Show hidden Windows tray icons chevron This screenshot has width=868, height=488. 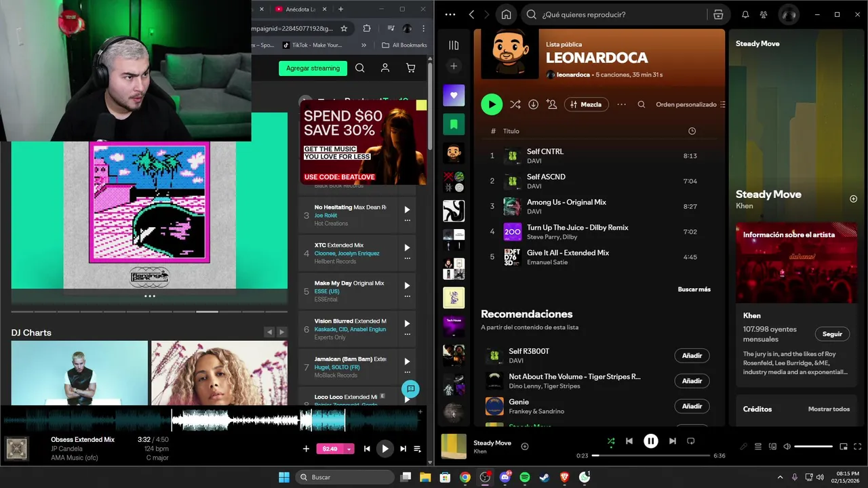(780, 477)
